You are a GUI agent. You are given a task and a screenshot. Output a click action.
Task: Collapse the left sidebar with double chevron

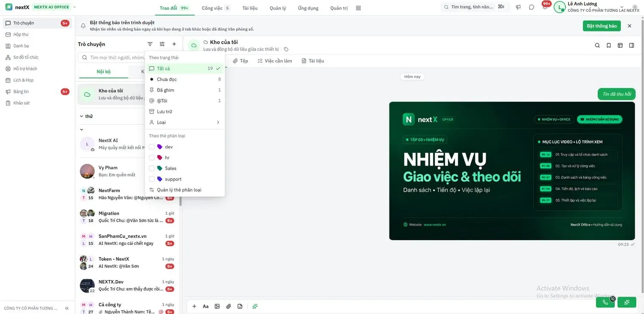[x=67, y=308]
